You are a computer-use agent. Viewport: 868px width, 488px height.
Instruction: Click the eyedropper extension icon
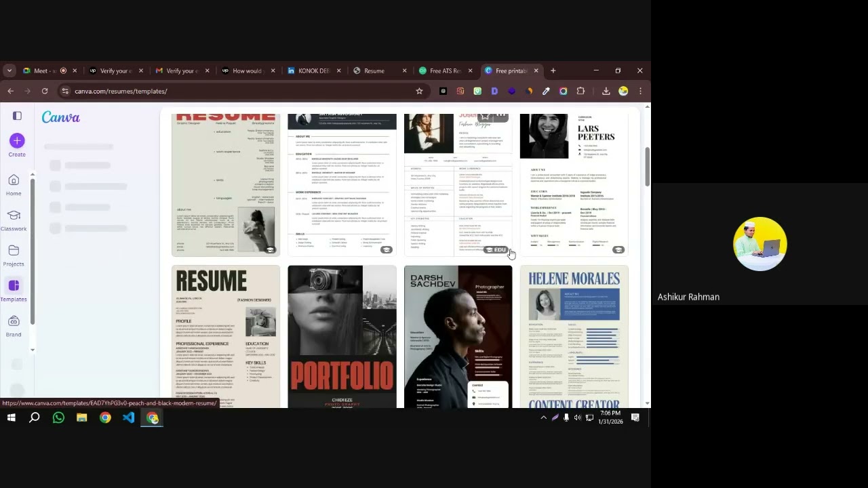pos(546,91)
